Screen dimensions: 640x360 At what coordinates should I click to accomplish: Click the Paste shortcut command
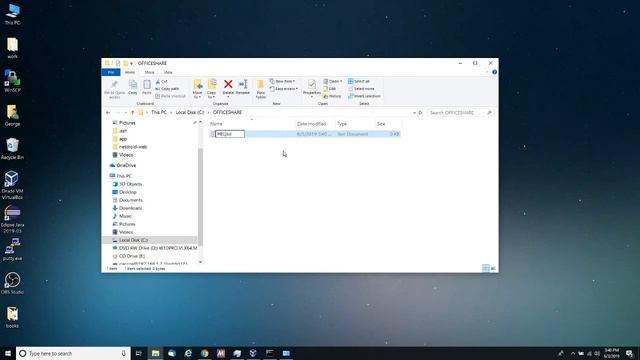[171, 96]
